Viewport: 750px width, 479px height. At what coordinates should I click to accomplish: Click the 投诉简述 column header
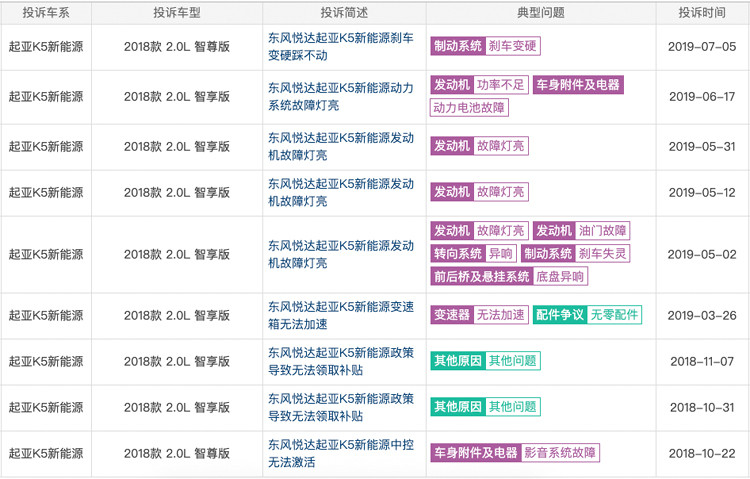point(344,13)
